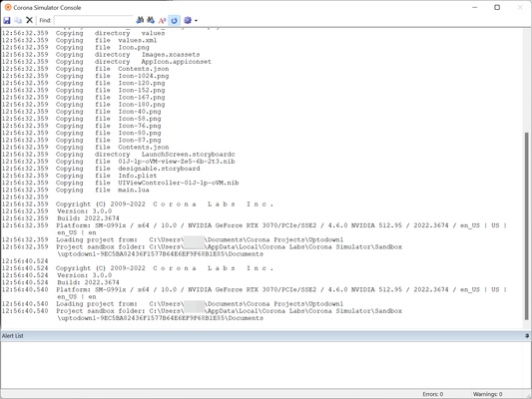Viewport: 532px width, 399px height.
Task: Toggle the highlighted wrap-around search button
Action: pyautogui.click(x=174, y=20)
